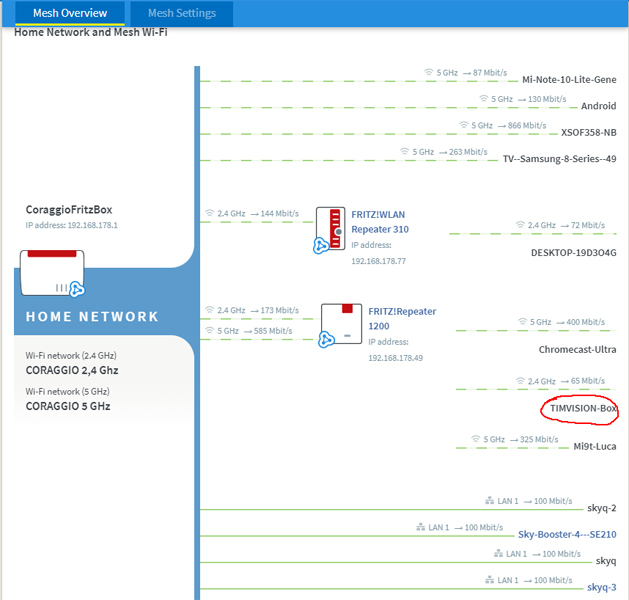Viewport: 629px width, 600px height.
Task: Click the CoraggioFritzBox router icon
Action: pos(53,273)
